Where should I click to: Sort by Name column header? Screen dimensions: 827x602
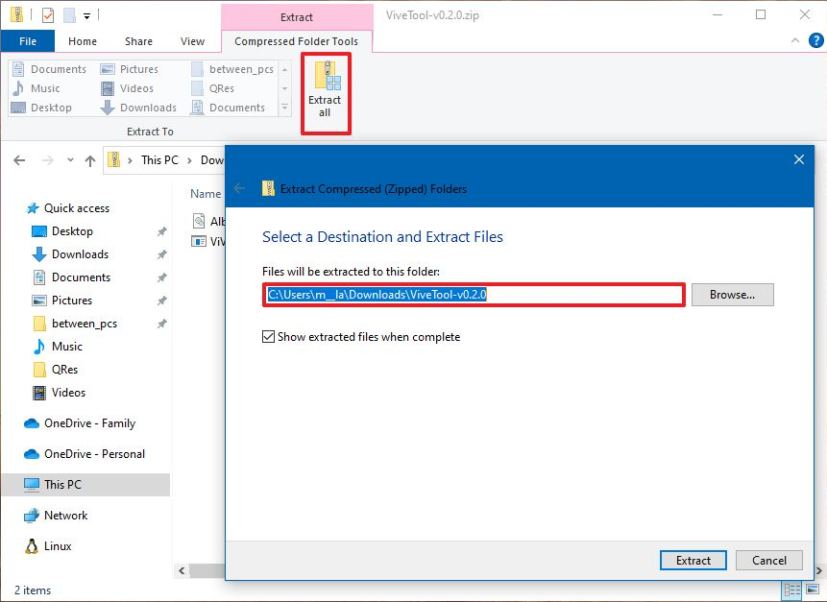click(x=206, y=194)
